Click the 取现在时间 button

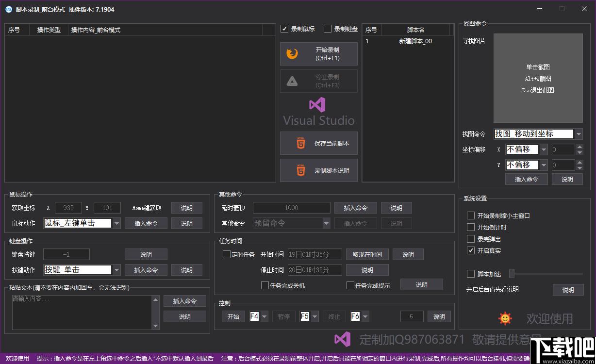click(x=367, y=254)
